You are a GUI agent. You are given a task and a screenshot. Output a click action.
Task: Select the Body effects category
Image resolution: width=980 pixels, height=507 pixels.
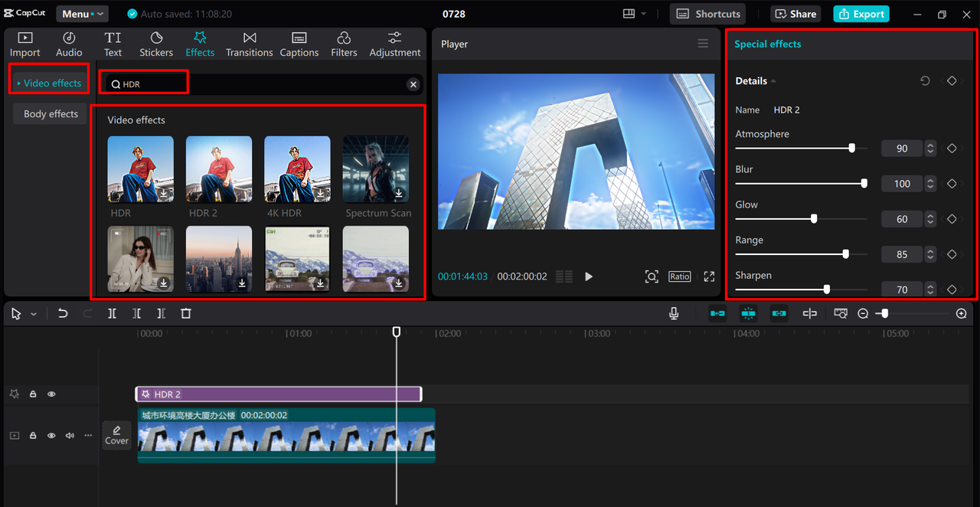point(51,113)
